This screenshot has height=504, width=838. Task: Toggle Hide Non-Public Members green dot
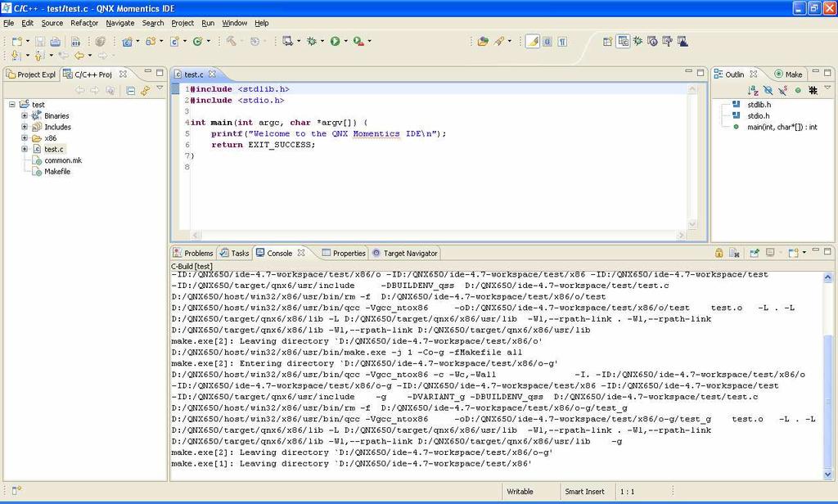tap(798, 90)
